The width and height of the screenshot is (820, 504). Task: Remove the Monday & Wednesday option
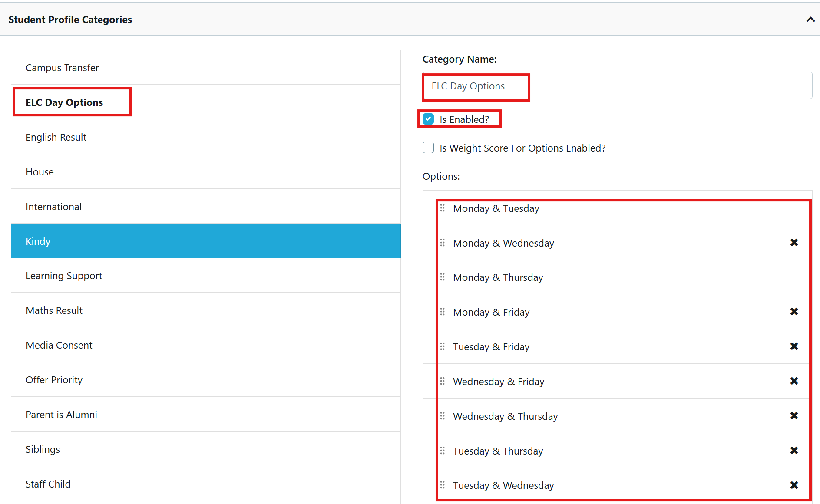pyautogui.click(x=794, y=243)
